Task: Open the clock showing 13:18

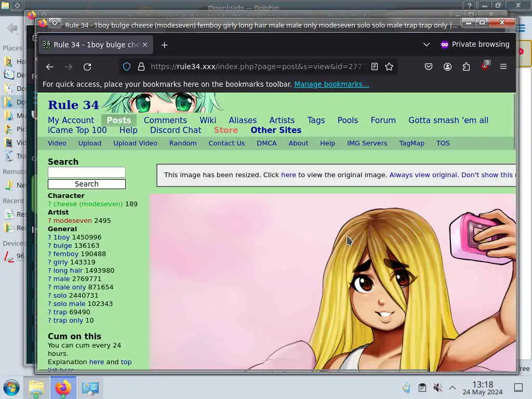Action: point(483,388)
